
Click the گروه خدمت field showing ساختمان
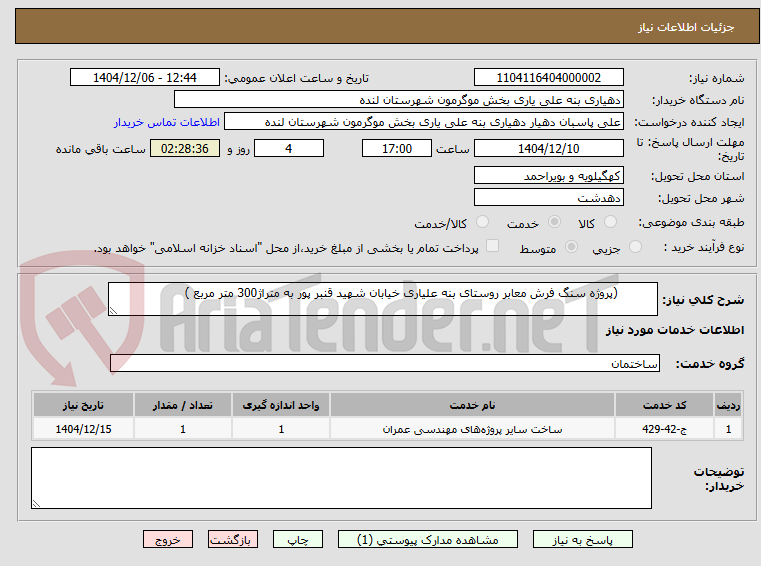coord(385,363)
